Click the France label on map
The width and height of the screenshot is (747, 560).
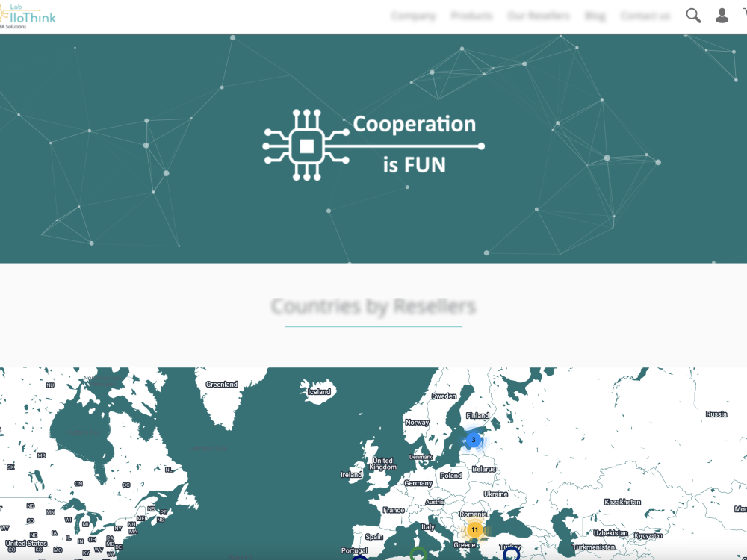point(394,511)
